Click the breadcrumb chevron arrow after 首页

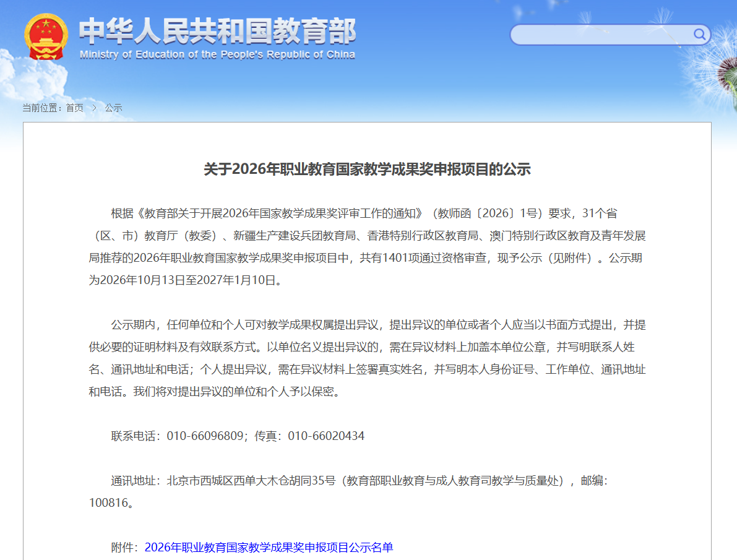coord(94,108)
